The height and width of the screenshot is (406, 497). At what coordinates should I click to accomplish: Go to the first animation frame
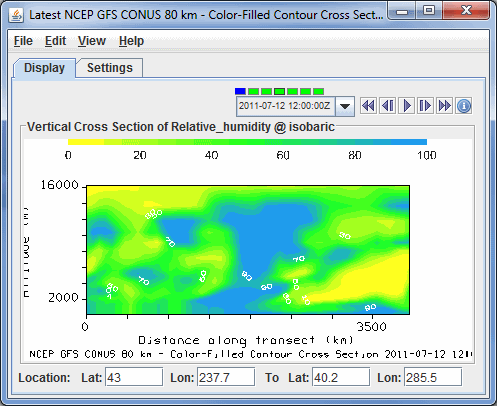368,106
